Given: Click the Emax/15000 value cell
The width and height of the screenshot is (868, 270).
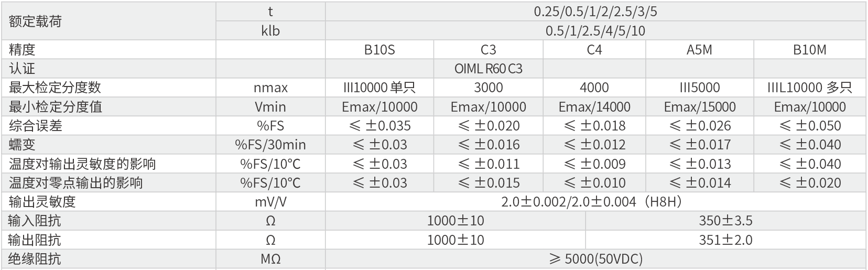Looking at the screenshot, I should (x=699, y=107).
